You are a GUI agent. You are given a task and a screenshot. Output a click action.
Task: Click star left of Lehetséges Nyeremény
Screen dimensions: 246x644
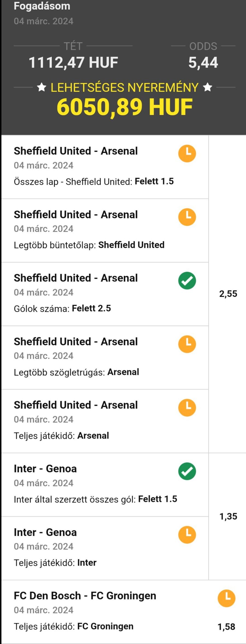(x=42, y=87)
